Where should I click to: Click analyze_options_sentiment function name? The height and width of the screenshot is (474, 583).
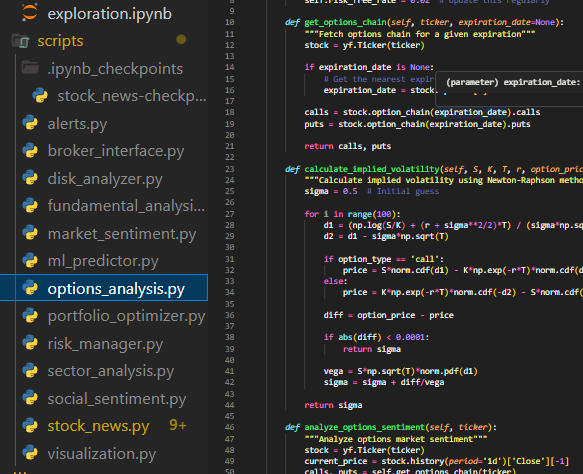(364, 428)
